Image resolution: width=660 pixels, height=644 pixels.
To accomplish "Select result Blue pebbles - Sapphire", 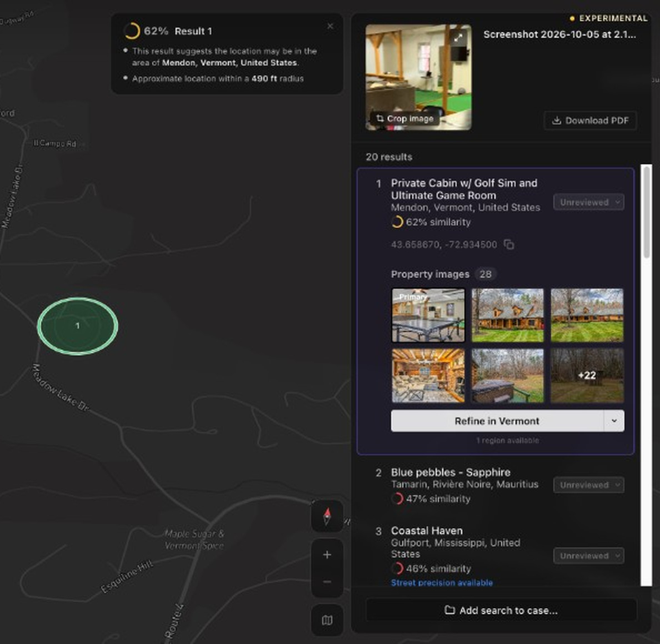I will [x=451, y=472].
